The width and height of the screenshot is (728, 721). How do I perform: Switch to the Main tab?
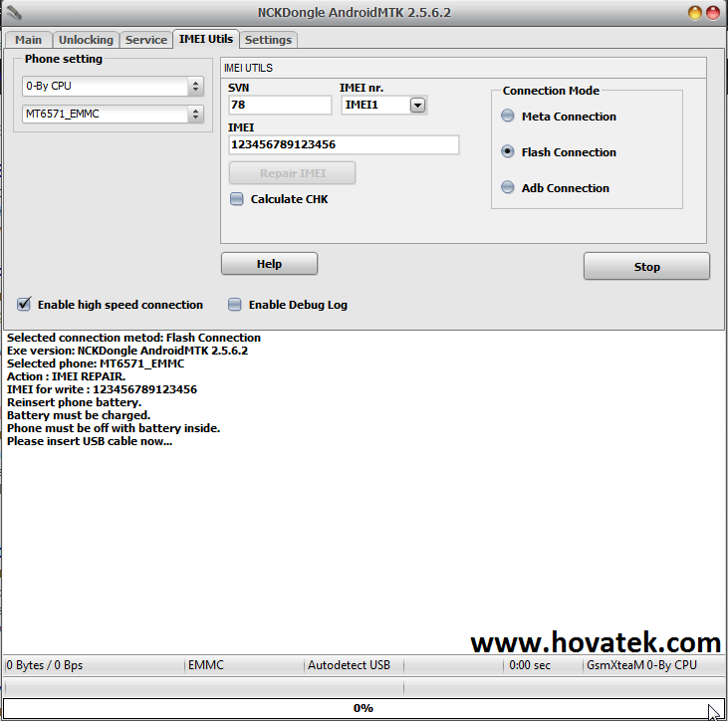(x=28, y=40)
